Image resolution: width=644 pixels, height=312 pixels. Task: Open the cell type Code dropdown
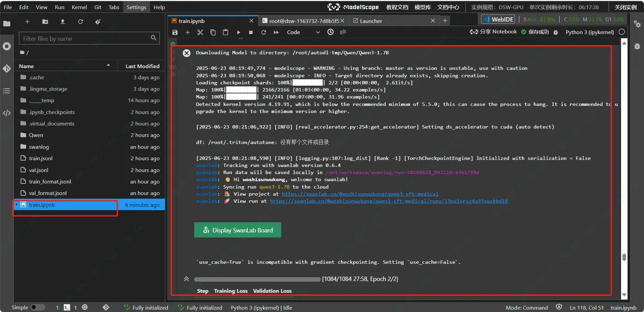pos(303,32)
